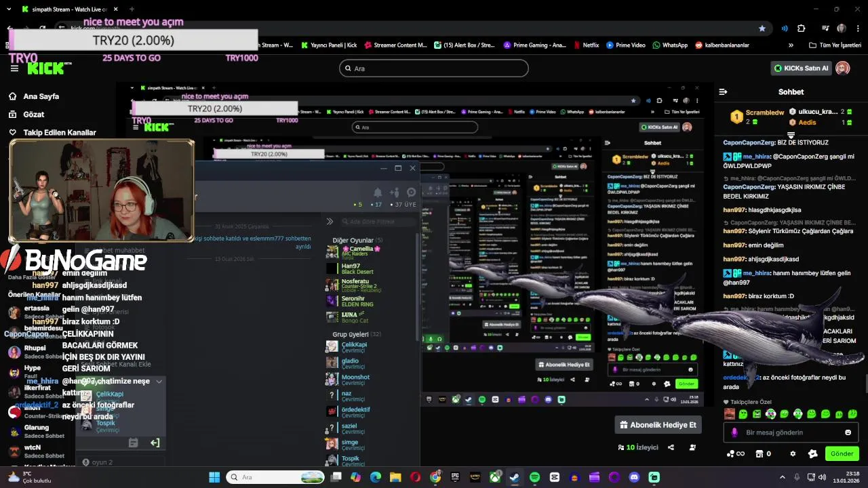Open Tüm Yer İşaretleri bookmarks folder
The image size is (868, 488).
[835, 45]
